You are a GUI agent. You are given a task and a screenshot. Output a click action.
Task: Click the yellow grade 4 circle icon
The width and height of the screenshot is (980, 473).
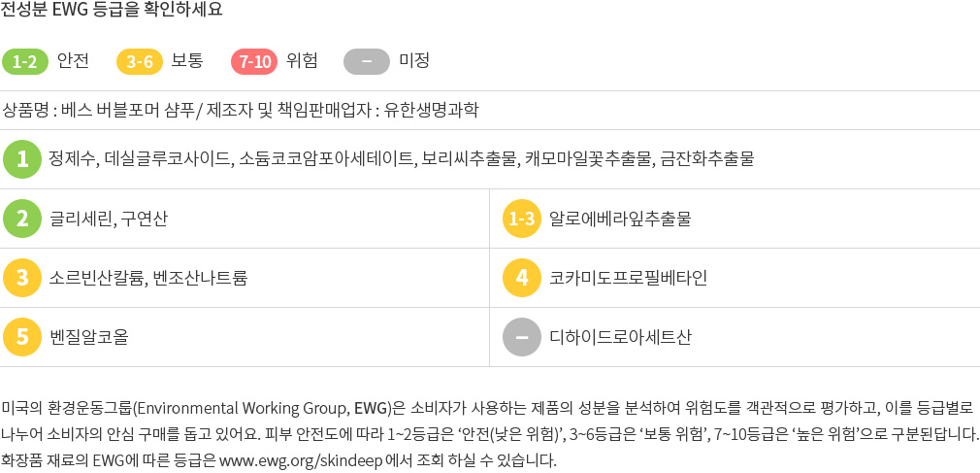click(x=522, y=277)
